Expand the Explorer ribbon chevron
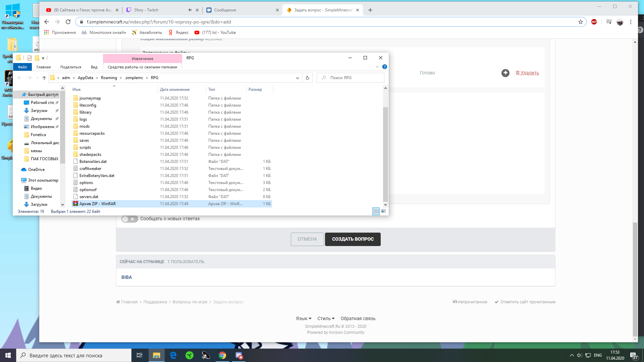 click(x=377, y=67)
